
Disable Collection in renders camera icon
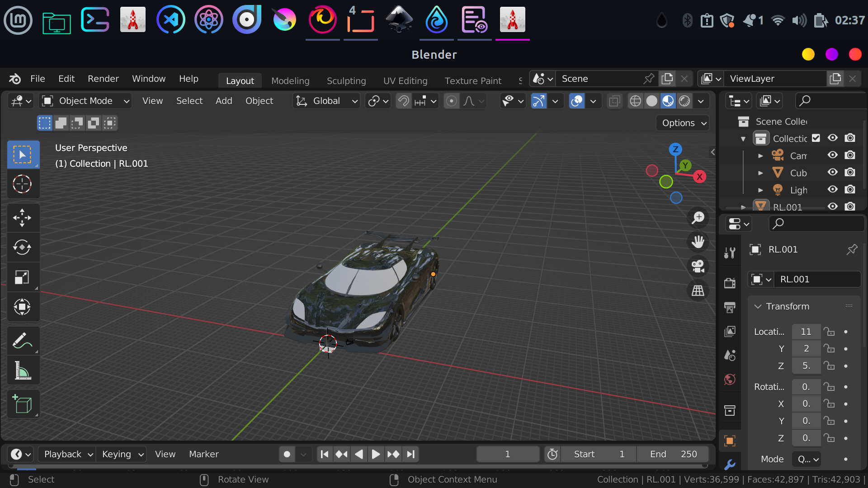tap(850, 138)
